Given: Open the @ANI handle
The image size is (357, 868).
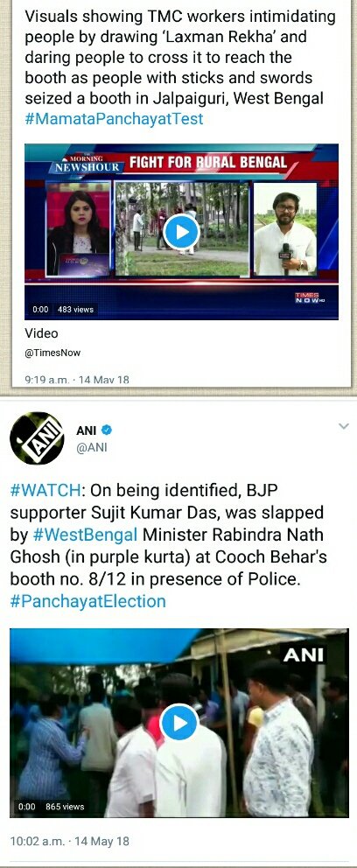Looking at the screenshot, I should (91, 448).
